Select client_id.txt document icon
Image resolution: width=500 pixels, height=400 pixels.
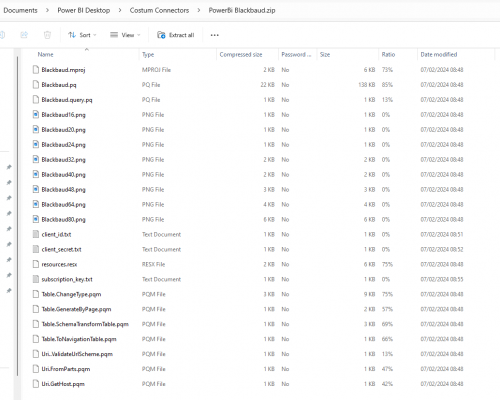click(36, 234)
